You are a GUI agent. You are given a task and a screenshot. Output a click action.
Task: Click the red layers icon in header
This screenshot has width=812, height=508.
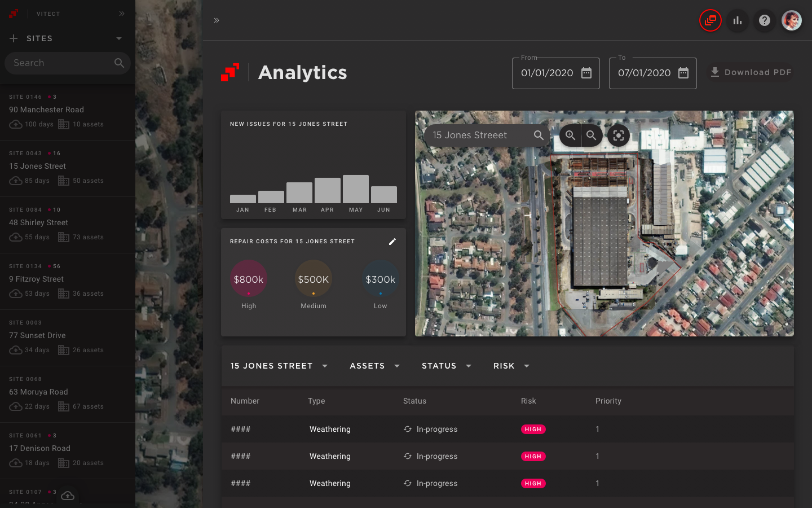tap(710, 20)
